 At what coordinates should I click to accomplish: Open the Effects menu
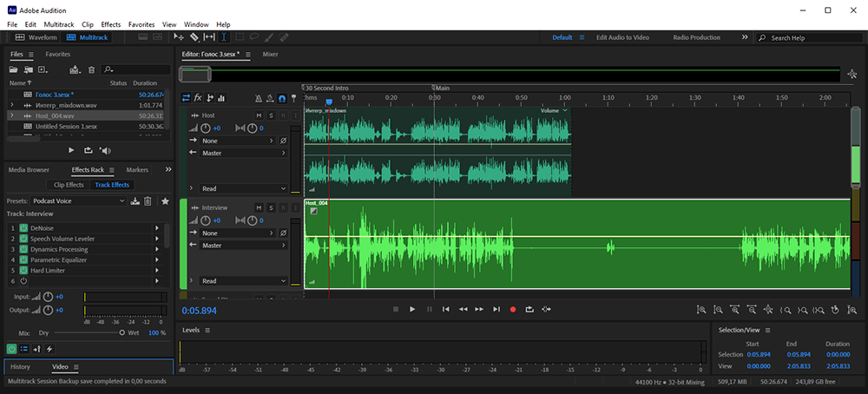[x=111, y=24]
